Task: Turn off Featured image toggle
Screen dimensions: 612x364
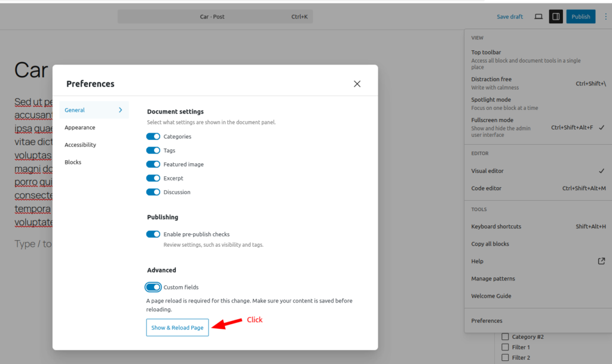Action: coord(153,164)
